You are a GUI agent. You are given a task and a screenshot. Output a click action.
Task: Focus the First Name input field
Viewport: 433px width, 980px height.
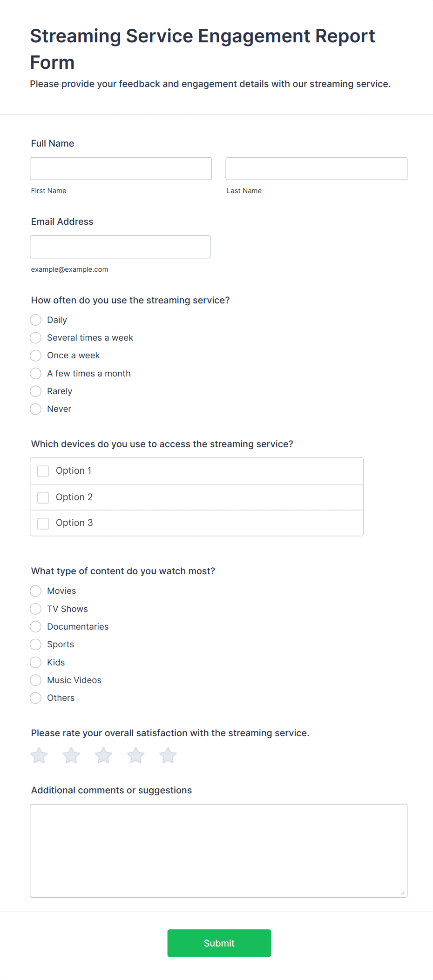point(121,168)
